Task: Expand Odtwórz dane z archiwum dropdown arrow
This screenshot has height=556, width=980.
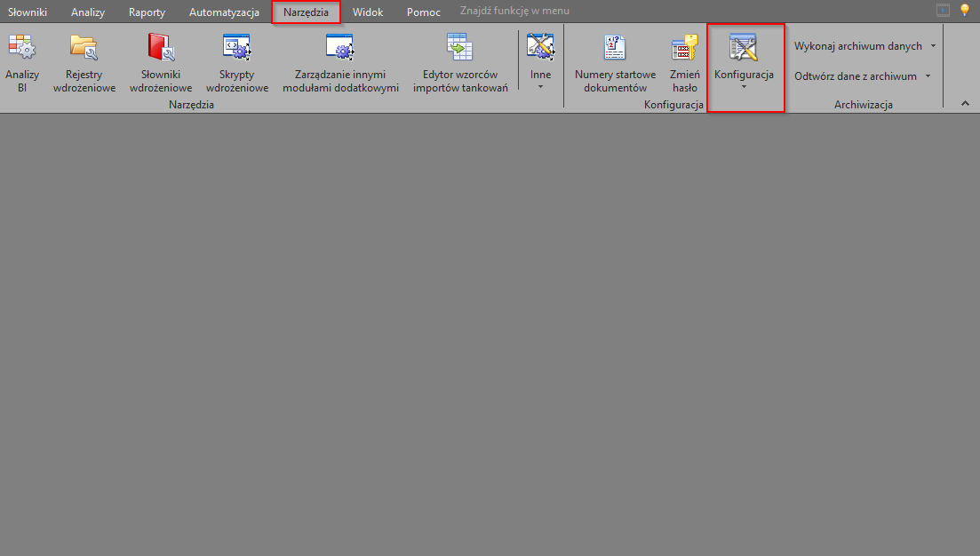Action: (928, 76)
